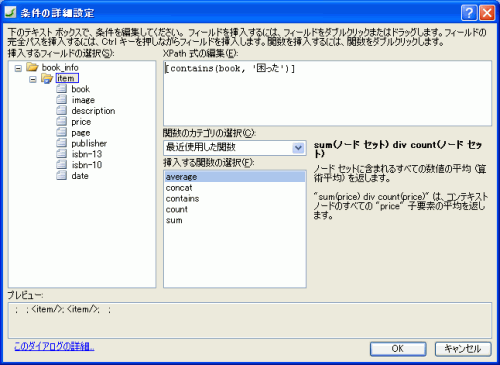
Task: Select the image field
Action: click(83, 100)
